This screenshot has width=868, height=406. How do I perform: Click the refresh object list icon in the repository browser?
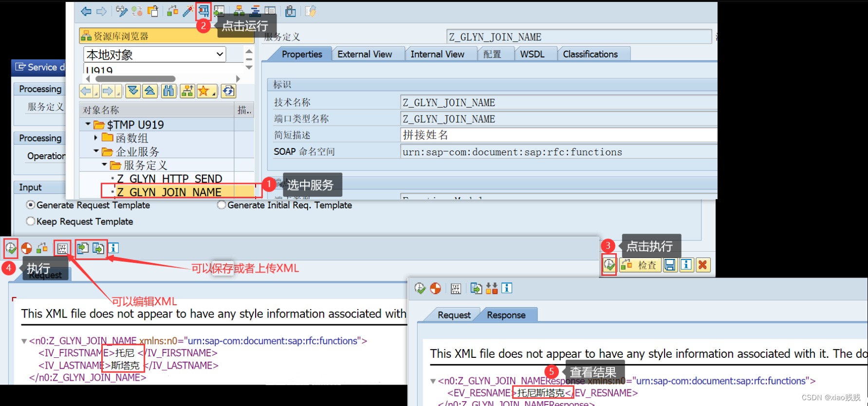[x=228, y=91]
